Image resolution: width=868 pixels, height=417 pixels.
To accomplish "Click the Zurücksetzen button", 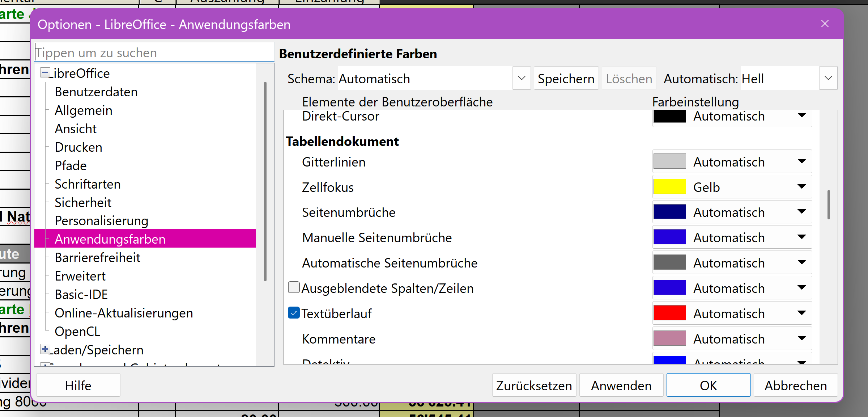I will 534,386.
